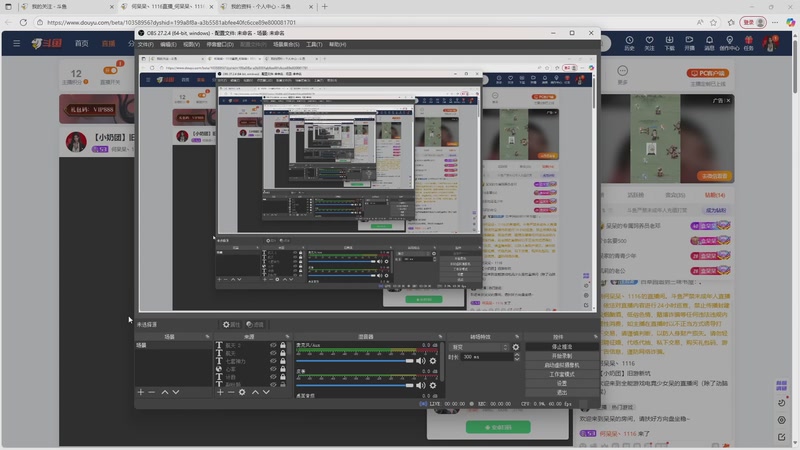The width and height of the screenshot is (800, 450).
Task: Click 停止推流 stop streaming button
Action: click(562, 347)
